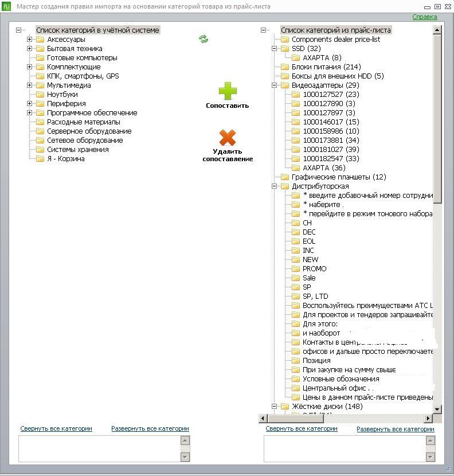Image resolution: width=454 pixels, height=476 pixels.
Task: Click folder icon next to Ноутбуки
Action: pos(40,95)
